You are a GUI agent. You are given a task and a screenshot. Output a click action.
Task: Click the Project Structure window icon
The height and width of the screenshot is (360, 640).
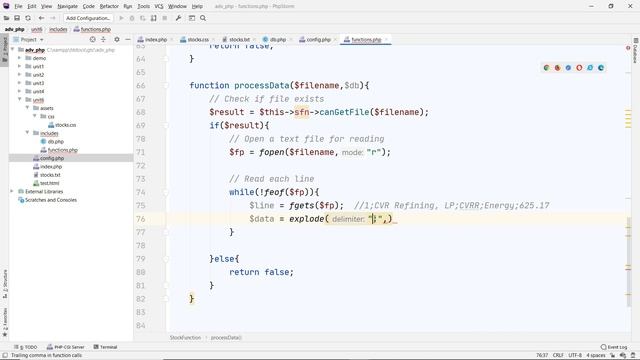click(192, 18)
